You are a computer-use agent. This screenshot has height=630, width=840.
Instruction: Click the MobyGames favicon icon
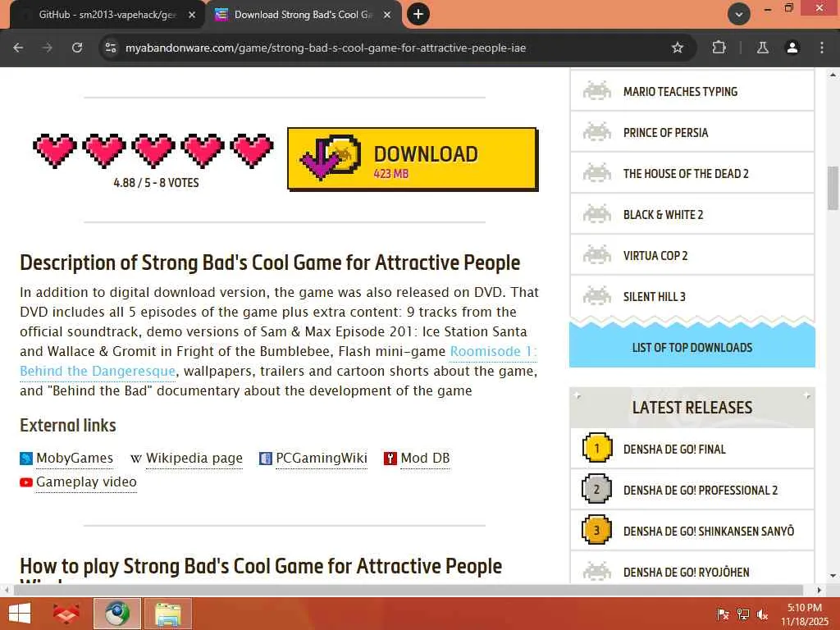click(26, 459)
